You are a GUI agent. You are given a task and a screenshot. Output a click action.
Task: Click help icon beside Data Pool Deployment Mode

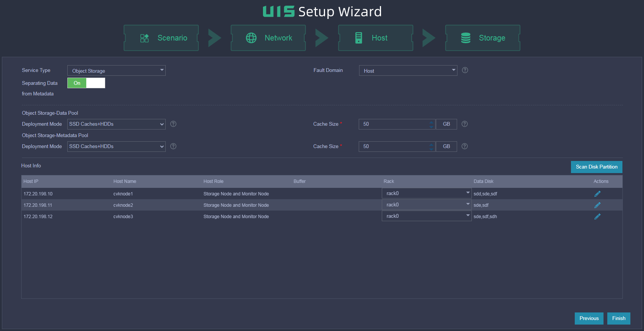coord(173,124)
